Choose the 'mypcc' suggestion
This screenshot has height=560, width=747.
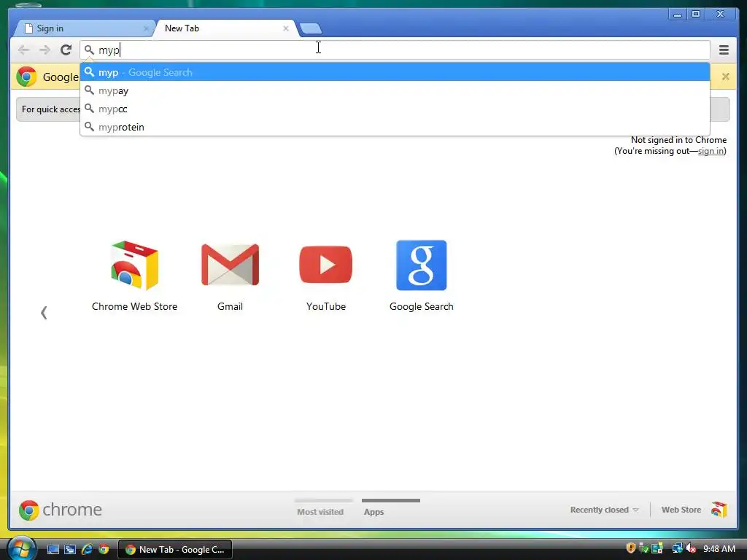point(395,109)
